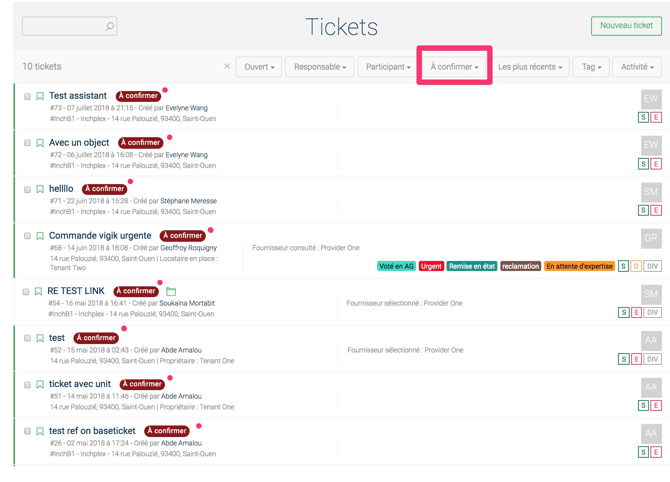Open the Commande vigik urgente ticket link
This screenshot has height=482, width=670.
tap(100, 236)
